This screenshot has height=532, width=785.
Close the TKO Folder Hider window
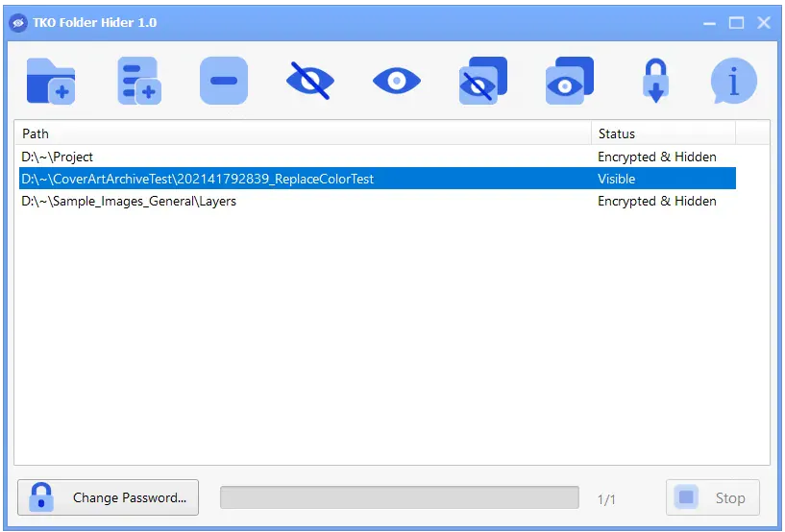(764, 22)
